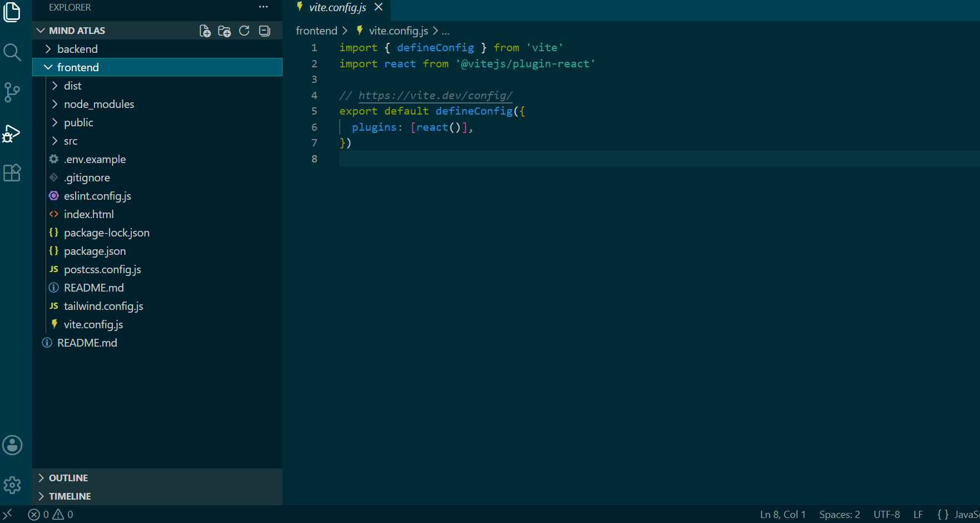980x523 pixels.
Task: Click the plugins property on line 6
Action: pos(374,127)
